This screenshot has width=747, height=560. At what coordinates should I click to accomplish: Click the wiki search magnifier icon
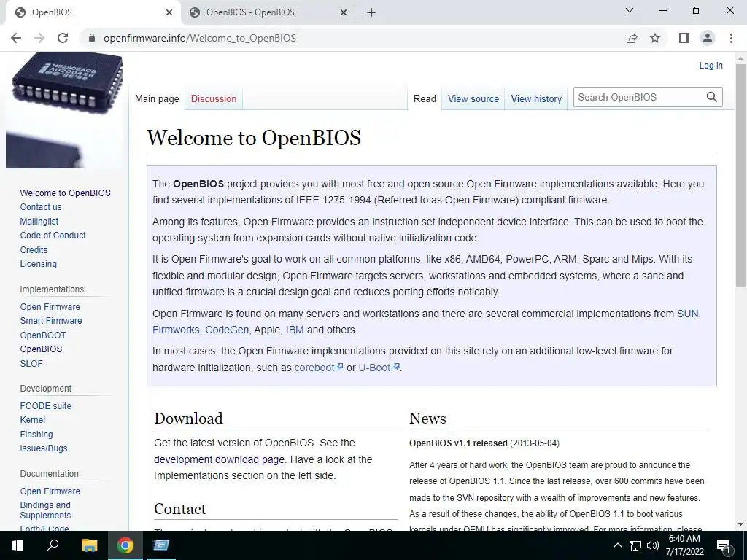[x=712, y=97]
